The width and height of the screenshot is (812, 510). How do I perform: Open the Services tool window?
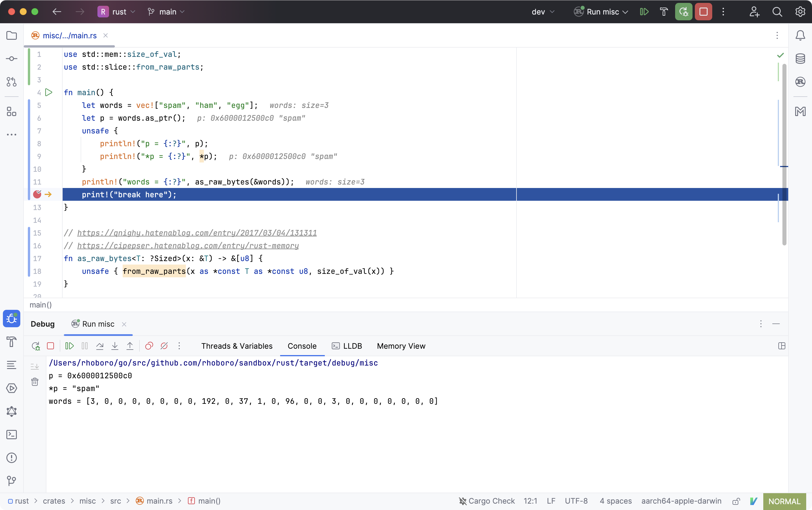click(12, 388)
